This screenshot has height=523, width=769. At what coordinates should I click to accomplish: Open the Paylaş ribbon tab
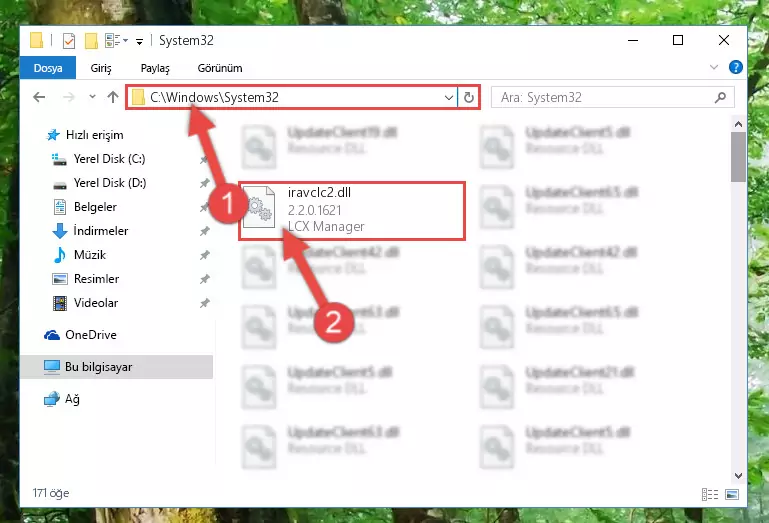coord(155,68)
